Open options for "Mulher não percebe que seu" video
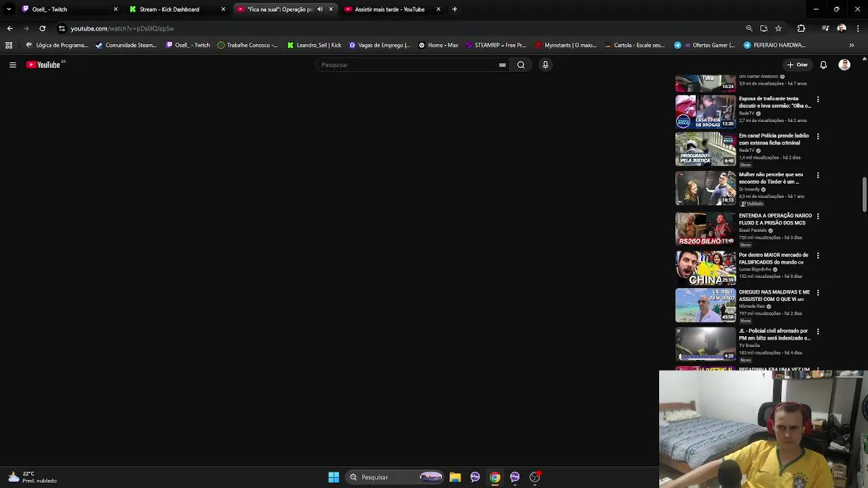This screenshot has width=868, height=488. coord(818,176)
